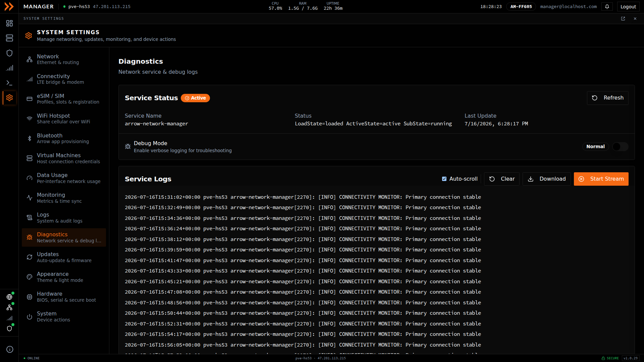Start the log stream
This screenshot has width=644, height=362.
point(601,179)
